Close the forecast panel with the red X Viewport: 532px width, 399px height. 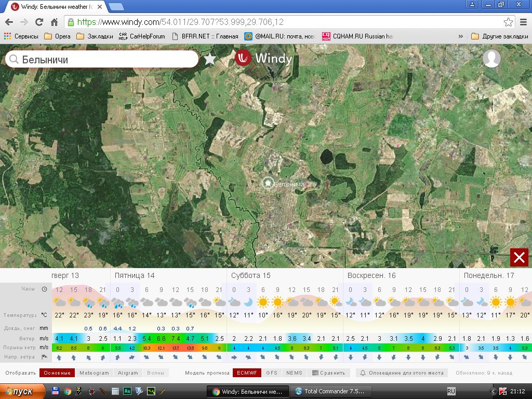(x=519, y=258)
